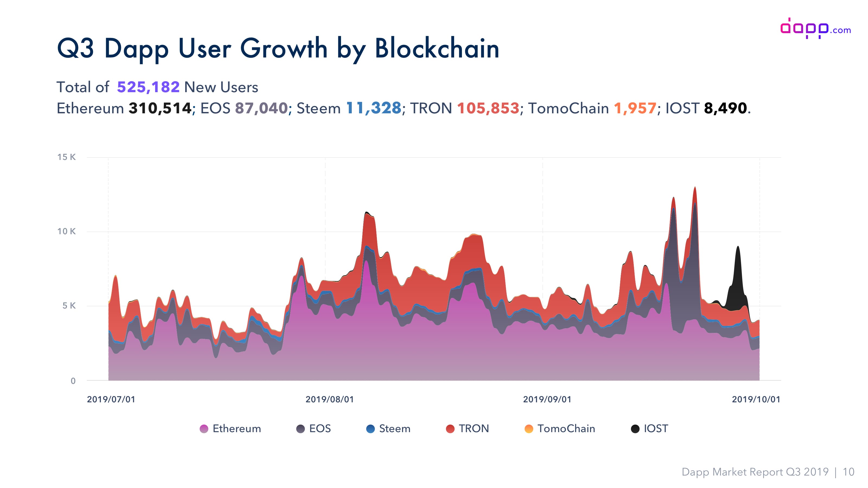
Task: Toggle the Steem legend dot
Action: pos(370,429)
